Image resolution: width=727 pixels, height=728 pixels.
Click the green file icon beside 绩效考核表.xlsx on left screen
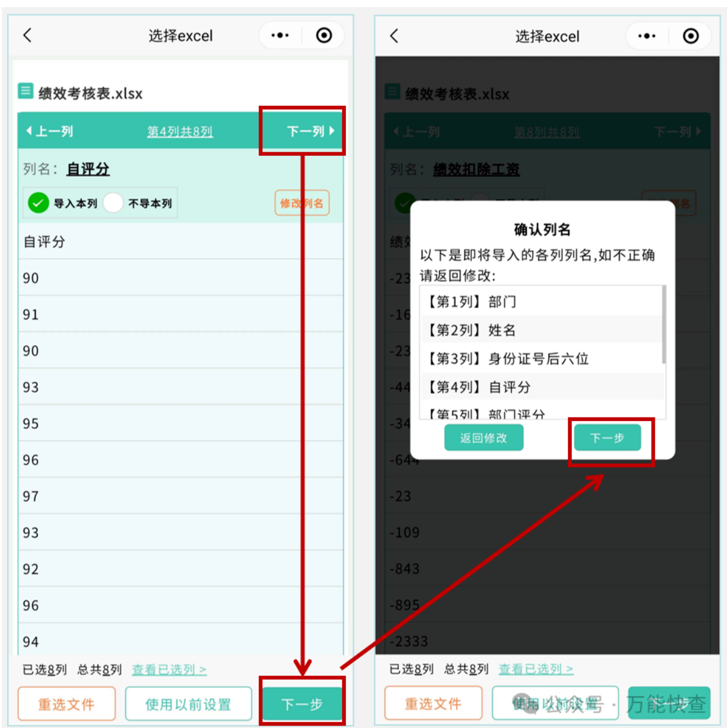pyautogui.click(x=26, y=91)
